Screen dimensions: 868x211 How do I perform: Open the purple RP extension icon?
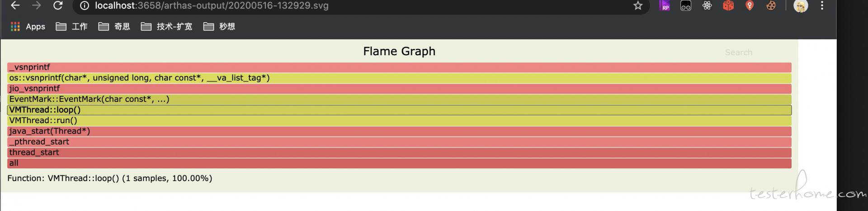click(x=665, y=5)
